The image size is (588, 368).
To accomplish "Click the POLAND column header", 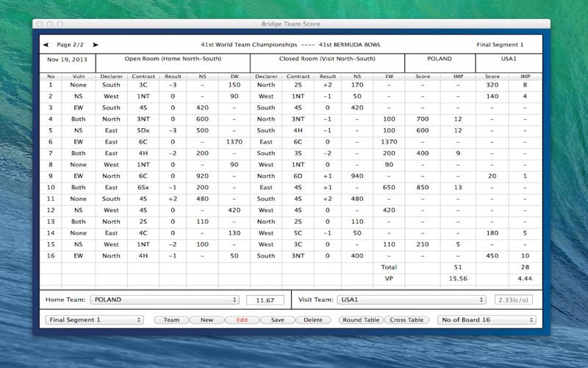I will [x=440, y=59].
